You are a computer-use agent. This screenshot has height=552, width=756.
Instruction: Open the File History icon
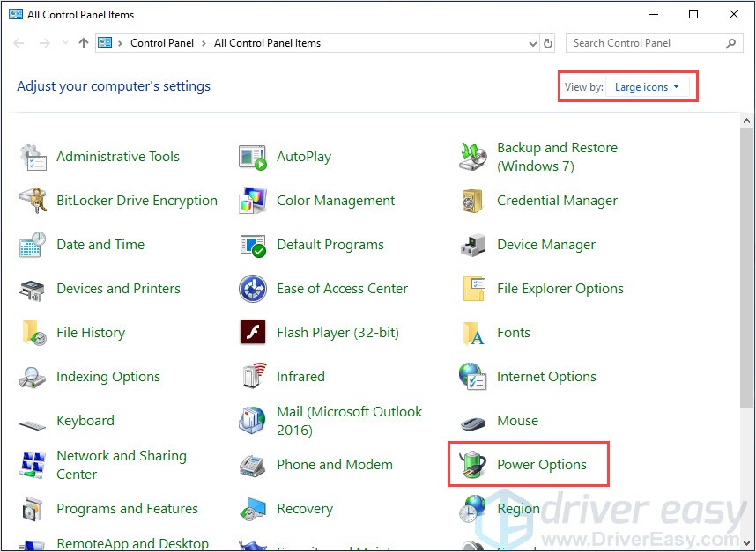coord(33,333)
